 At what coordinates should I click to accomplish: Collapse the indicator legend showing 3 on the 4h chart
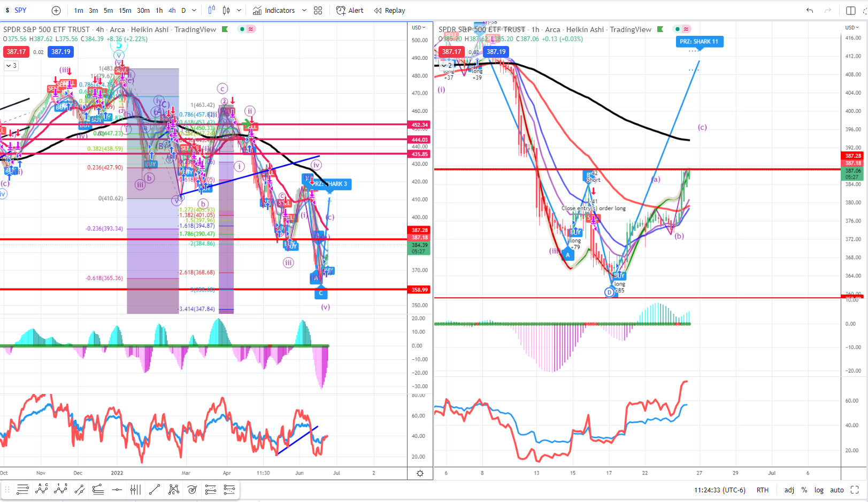click(x=11, y=65)
